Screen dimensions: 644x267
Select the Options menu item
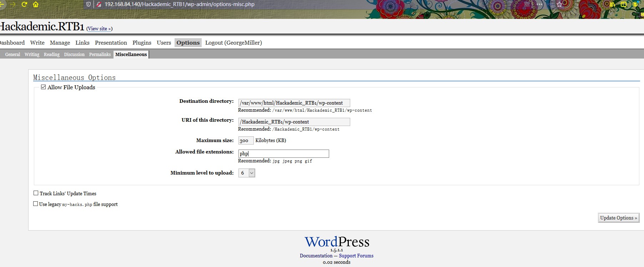point(188,42)
